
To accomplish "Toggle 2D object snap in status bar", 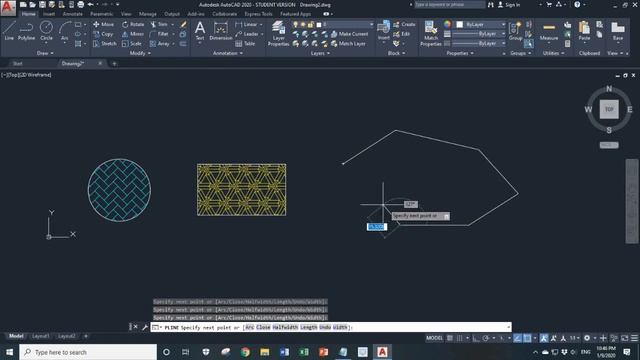I will [527, 338].
